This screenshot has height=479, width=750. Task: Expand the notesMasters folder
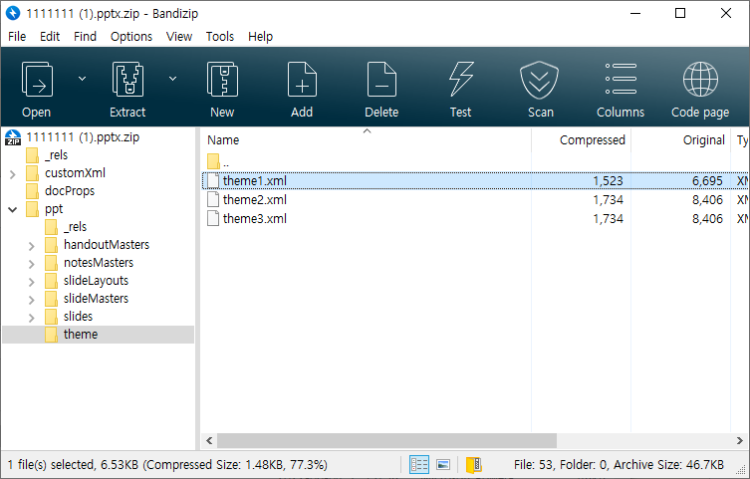[32, 264]
